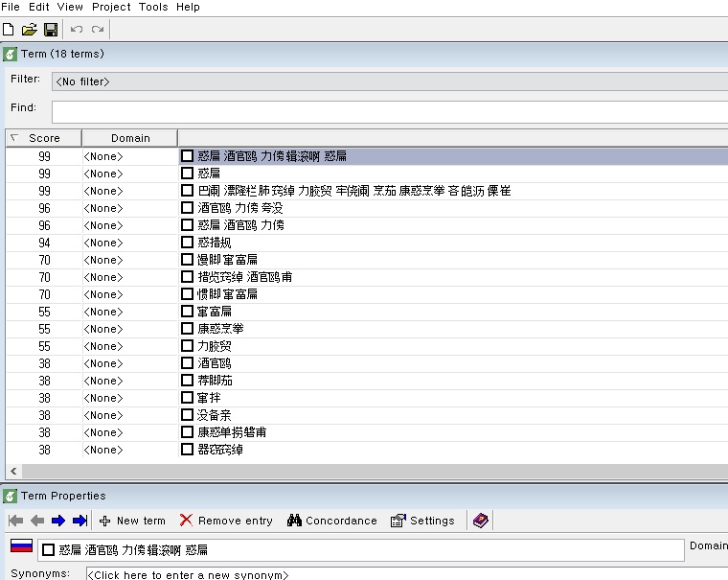This screenshot has width=728, height=580.
Task: Check the box for the score 94 term
Action: click(x=188, y=243)
